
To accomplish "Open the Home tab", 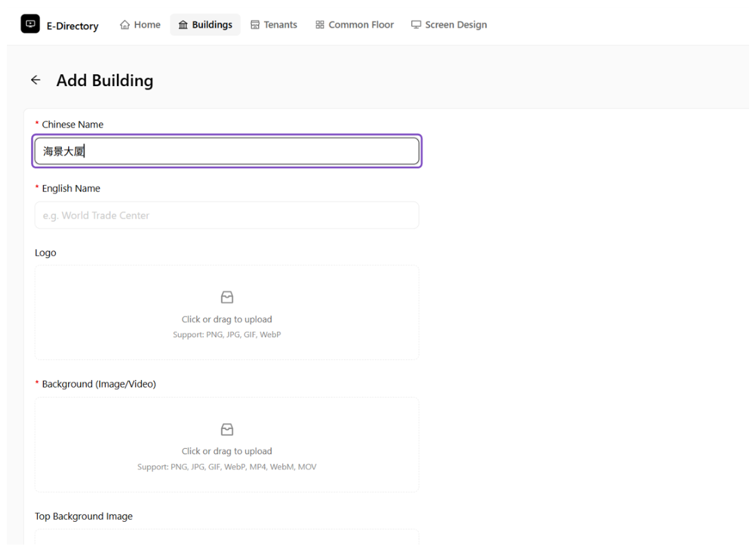I will (140, 25).
